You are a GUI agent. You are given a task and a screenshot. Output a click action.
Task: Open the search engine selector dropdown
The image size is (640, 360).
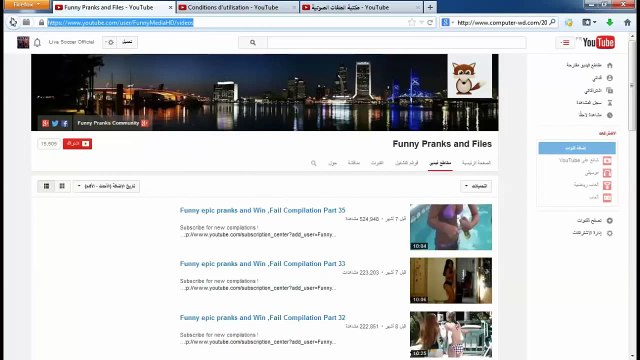point(447,22)
